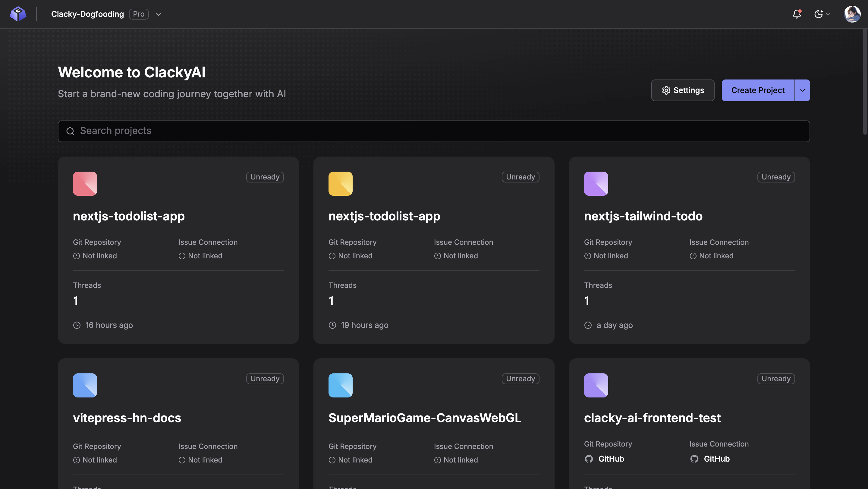Open the clacky-ai-frontend-test project title
The height and width of the screenshot is (489, 868).
coord(652,417)
